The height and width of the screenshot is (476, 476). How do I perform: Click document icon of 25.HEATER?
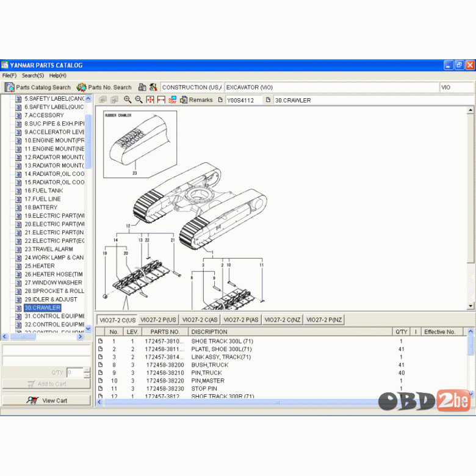[18, 266]
